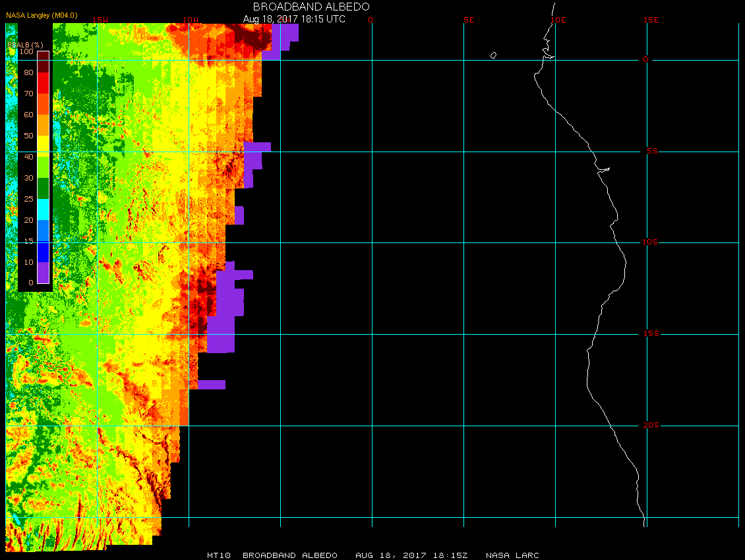
Task: Click the 'NASA Langley (M04.0)' label
Action: pos(42,15)
